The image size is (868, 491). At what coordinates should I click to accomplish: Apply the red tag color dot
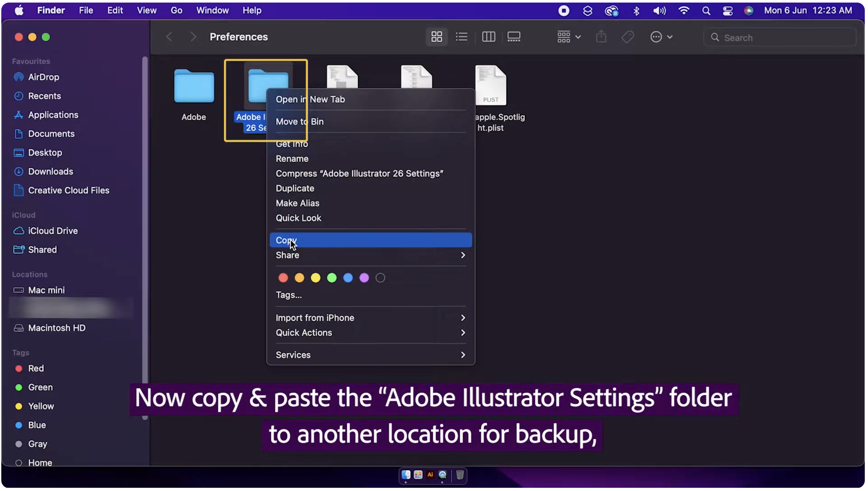point(283,278)
